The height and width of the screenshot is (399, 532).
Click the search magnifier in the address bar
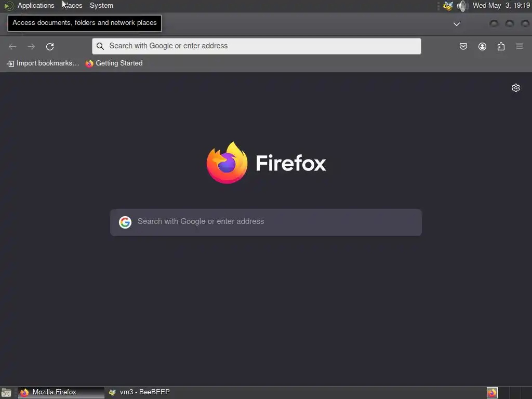point(100,46)
